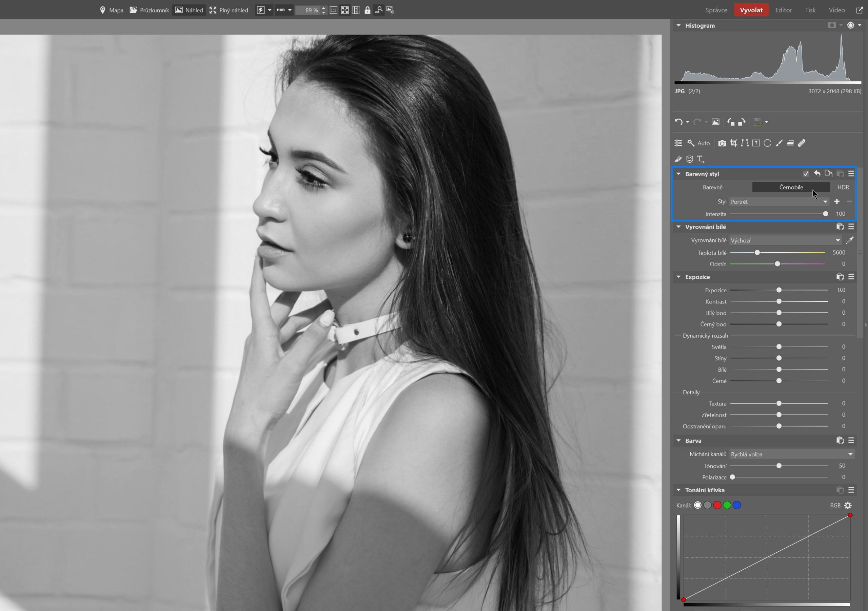Viewport: 868px width, 611px height.
Task: Open the Správce tab
Action: click(x=716, y=10)
